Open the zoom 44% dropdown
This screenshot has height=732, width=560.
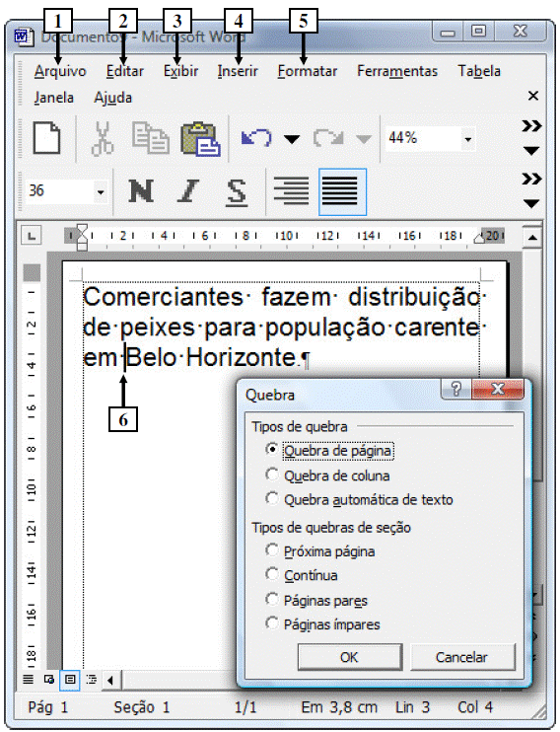[x=468, y=139]
